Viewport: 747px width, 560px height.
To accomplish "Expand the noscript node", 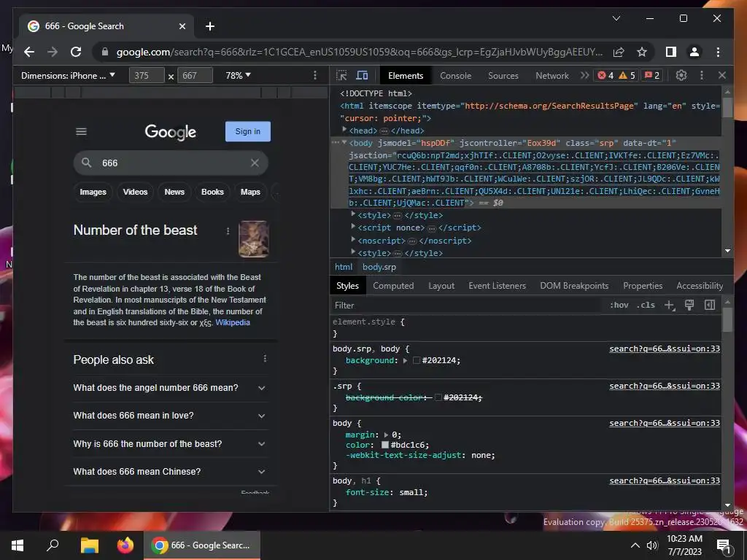I will click(x=353, y=239).
